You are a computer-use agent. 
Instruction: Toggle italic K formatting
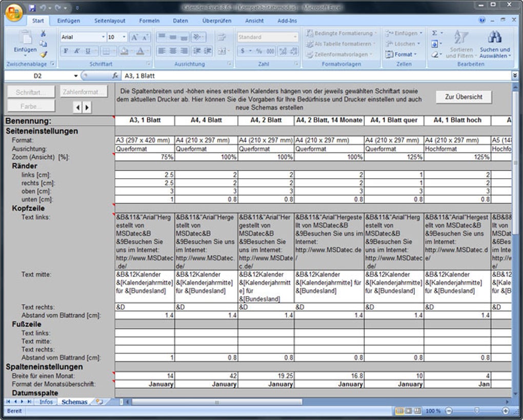pyautogui.click(x=77, y=51)
